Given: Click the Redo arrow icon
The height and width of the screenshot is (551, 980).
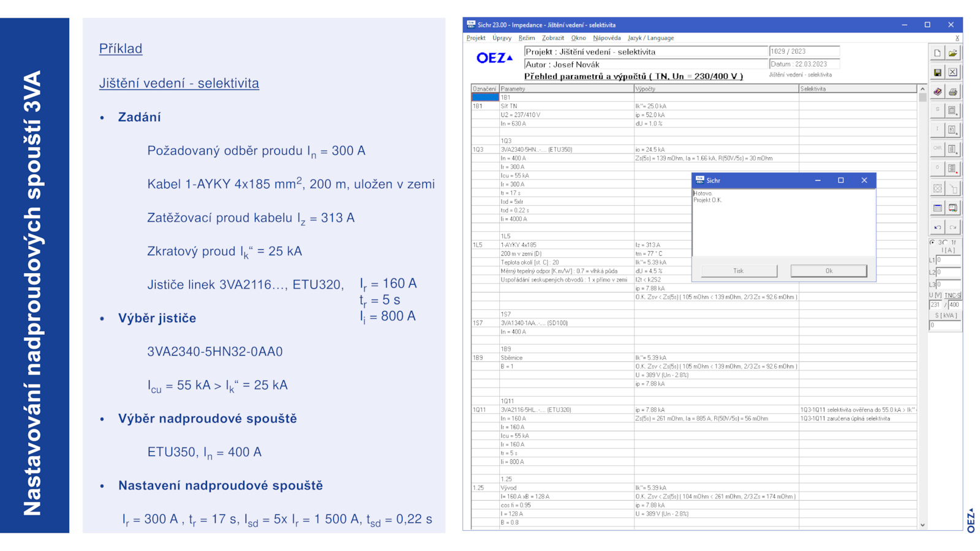Looking at the screenshot, I should tap(953, 227).
